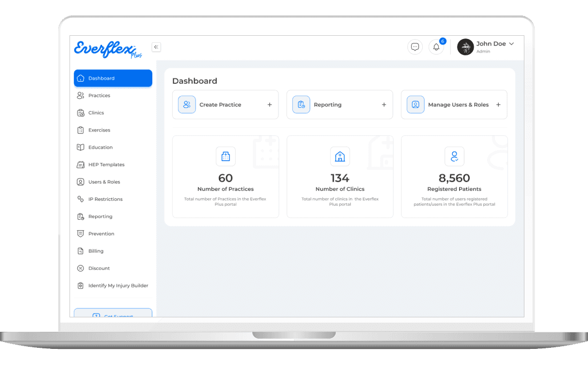Click the Create Practice label

click(x=220, y=105)
